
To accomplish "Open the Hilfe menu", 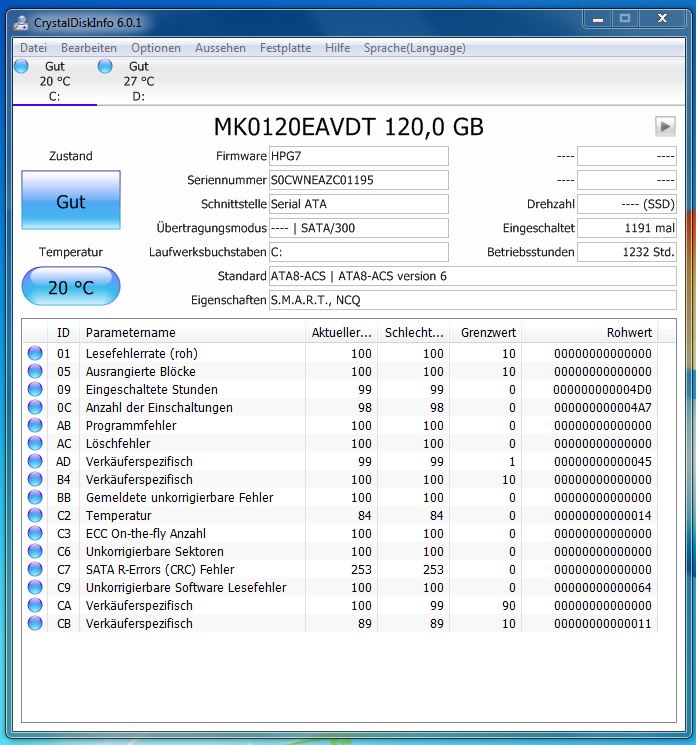I will [338, 48].
